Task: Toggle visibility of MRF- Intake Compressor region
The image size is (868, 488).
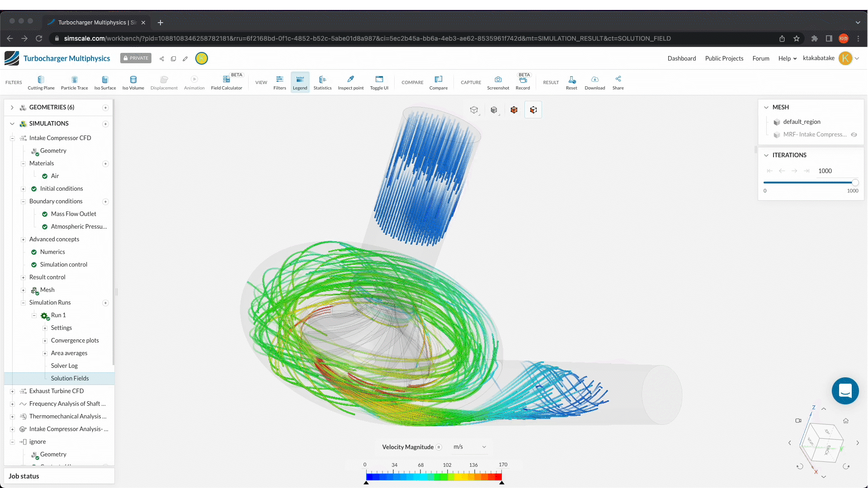Action: click(854, 135)
